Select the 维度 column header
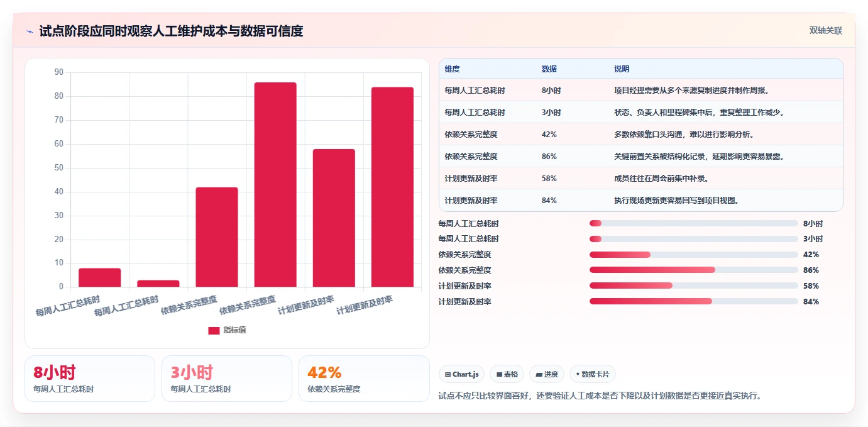The image size is (868, 427). click(x=452, y=69)
